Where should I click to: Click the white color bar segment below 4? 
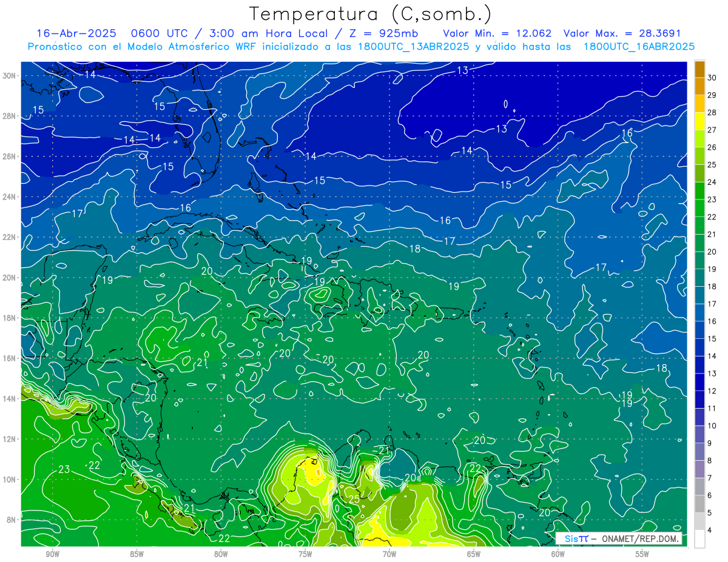(699, 539)
